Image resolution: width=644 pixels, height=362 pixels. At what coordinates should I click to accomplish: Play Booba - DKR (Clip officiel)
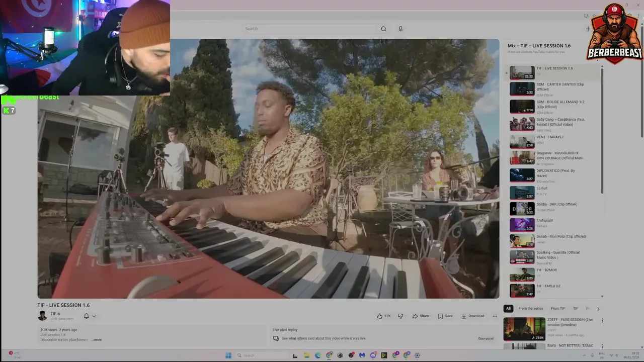(553, 209)
